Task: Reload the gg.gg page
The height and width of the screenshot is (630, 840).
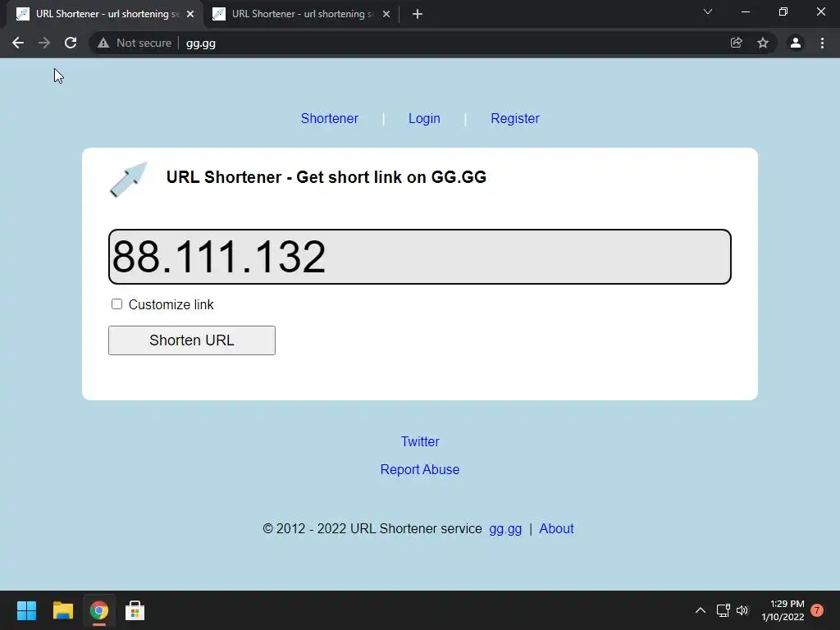Action: coord(71,43)
